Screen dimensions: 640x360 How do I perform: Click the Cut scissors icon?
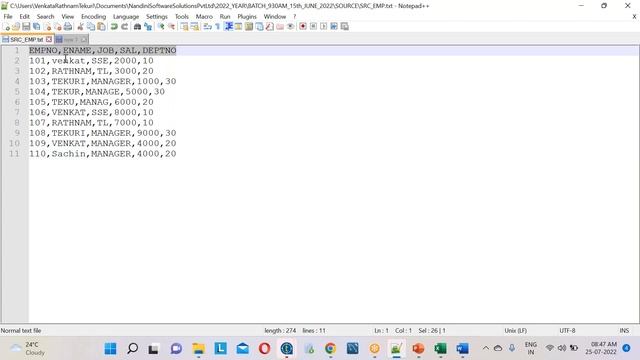point(80,27)
